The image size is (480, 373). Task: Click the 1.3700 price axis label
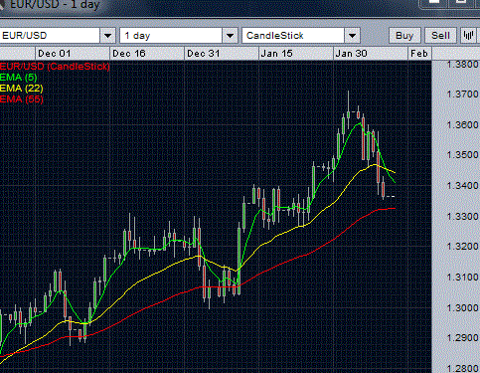[463, 94]
